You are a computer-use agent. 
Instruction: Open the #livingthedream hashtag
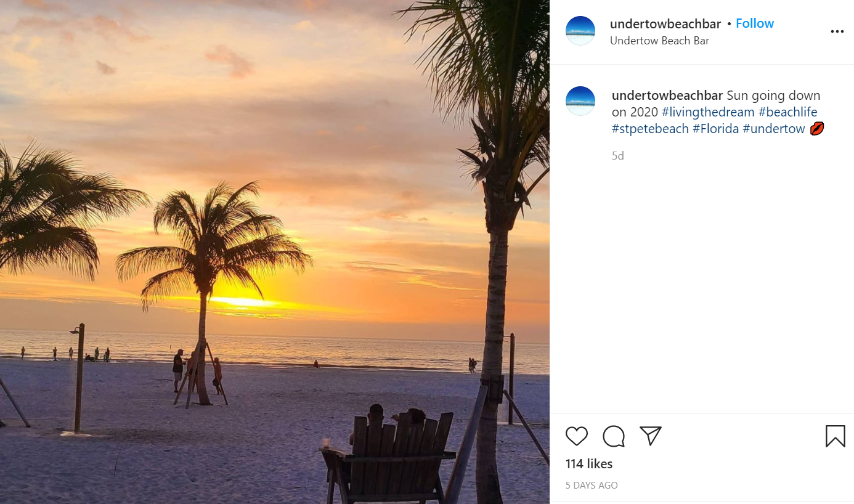pos(708,112)
